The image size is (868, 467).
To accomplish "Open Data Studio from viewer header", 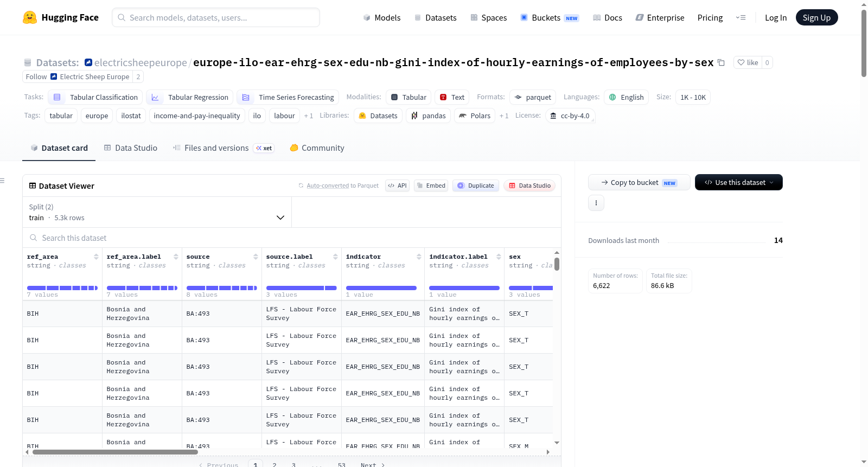I will 529,185.
